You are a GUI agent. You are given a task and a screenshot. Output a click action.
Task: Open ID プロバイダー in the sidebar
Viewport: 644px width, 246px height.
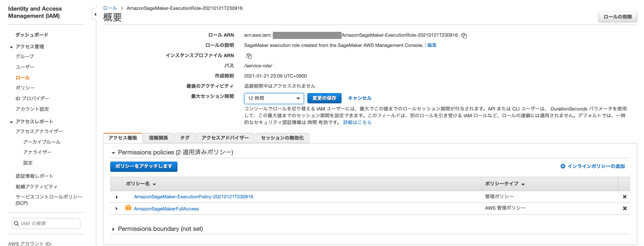click(x=32, y=98)
